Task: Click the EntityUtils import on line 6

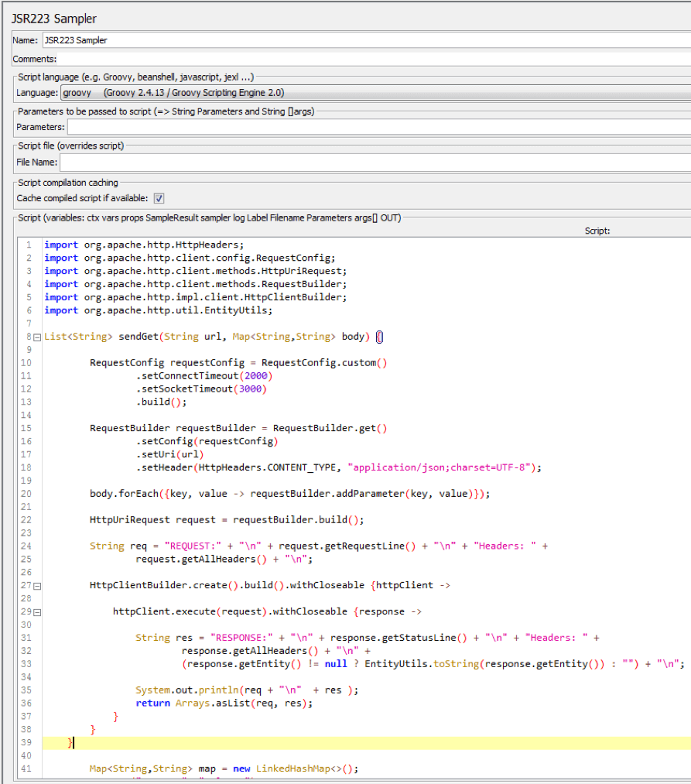Action: (158, 310)
